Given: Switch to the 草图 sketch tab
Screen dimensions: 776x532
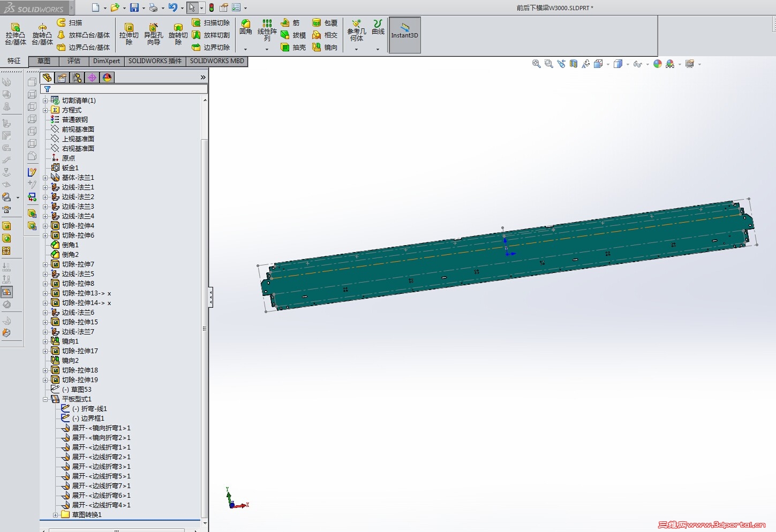Looking at the screenshot, I should click(x=44, y=61).
